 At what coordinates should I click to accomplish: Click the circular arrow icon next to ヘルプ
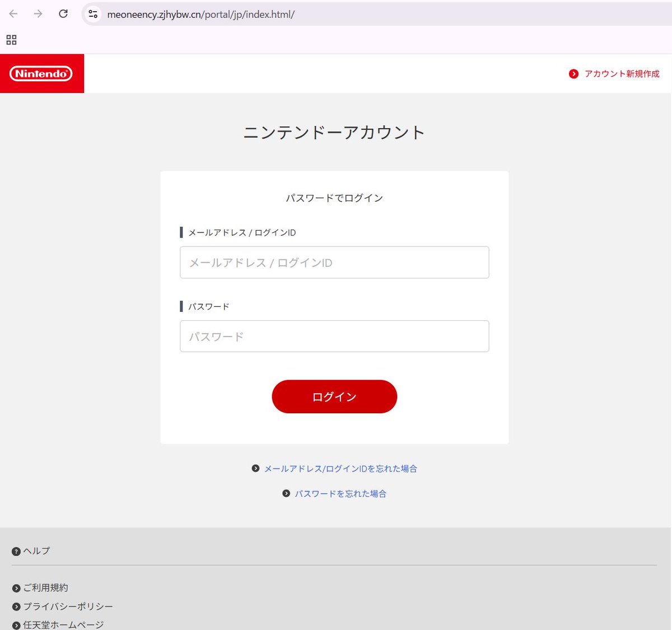[16, 550]
